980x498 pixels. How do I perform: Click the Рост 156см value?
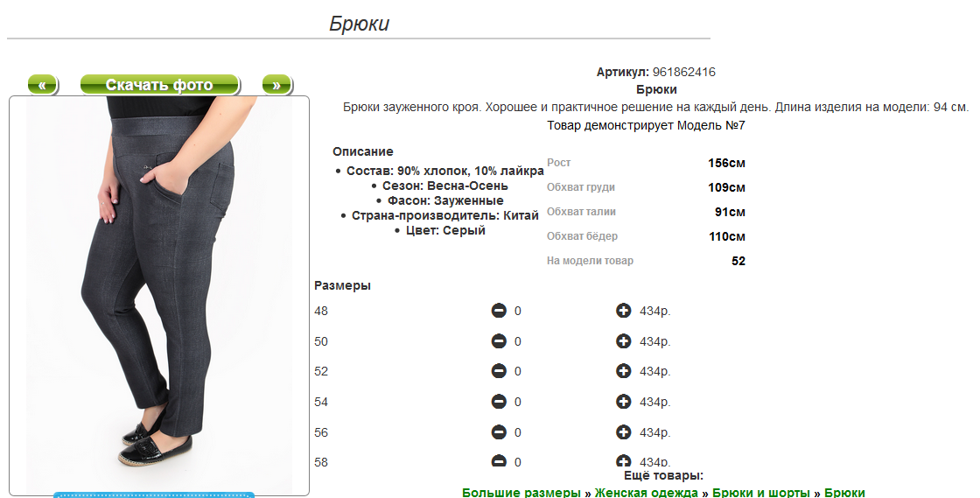tap(726, 163)
